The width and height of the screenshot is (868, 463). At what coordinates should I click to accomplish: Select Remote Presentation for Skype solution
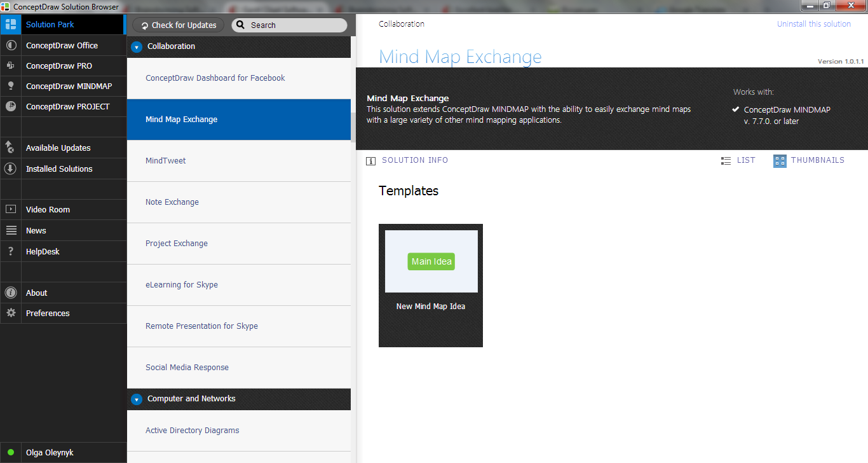click(x=239, y=326)
